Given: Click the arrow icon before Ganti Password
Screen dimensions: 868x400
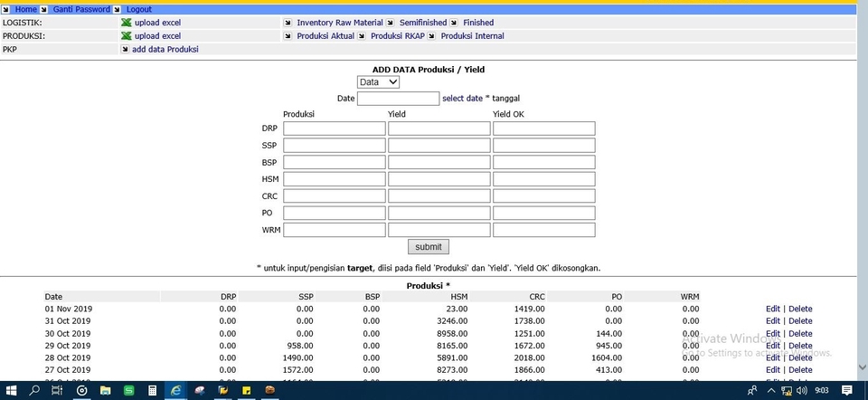Looking at the screenshot, I should click(x=43, y=9).
